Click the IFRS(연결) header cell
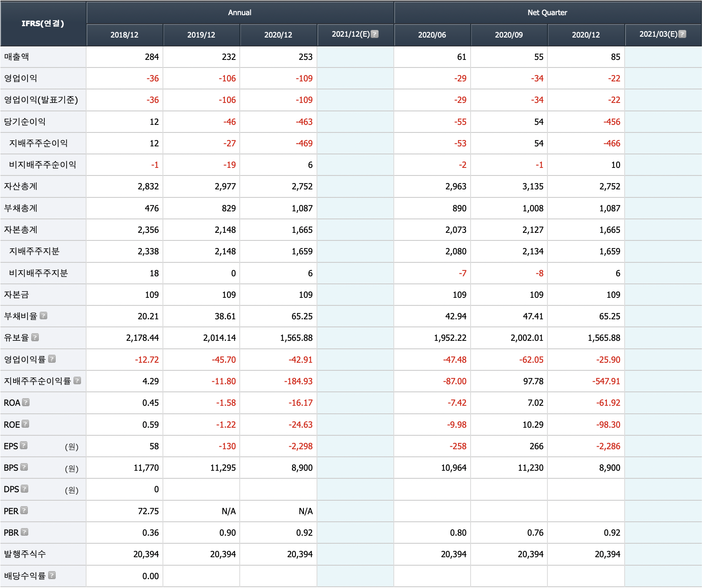The image size is (704, 588). [x=43, y=24]
